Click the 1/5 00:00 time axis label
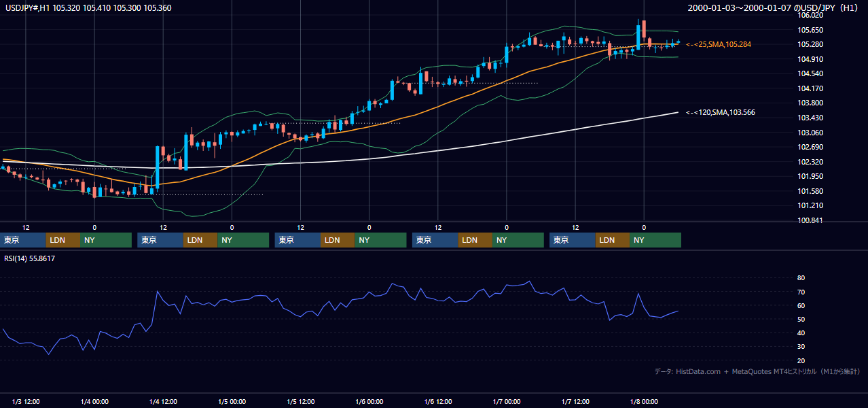 click(x=231, y=402)
